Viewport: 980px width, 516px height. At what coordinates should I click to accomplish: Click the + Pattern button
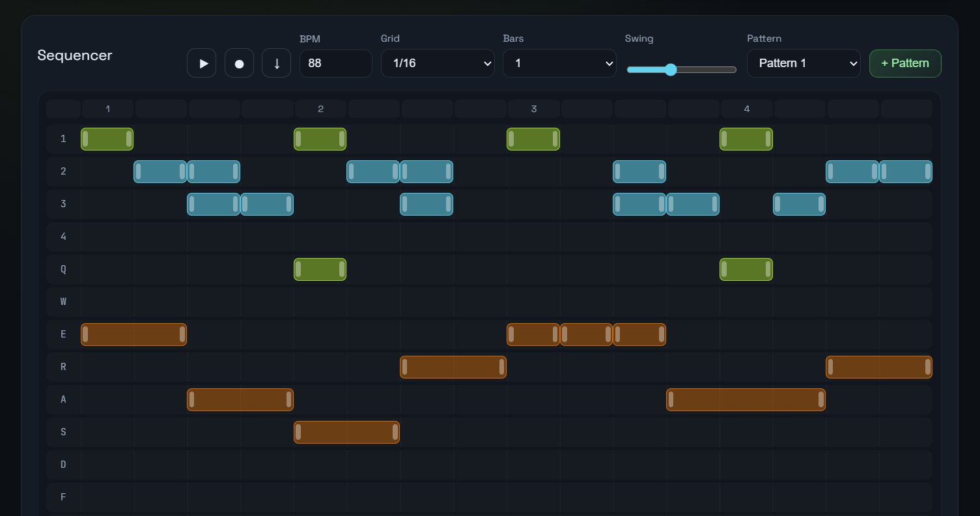tap(905, 63)
